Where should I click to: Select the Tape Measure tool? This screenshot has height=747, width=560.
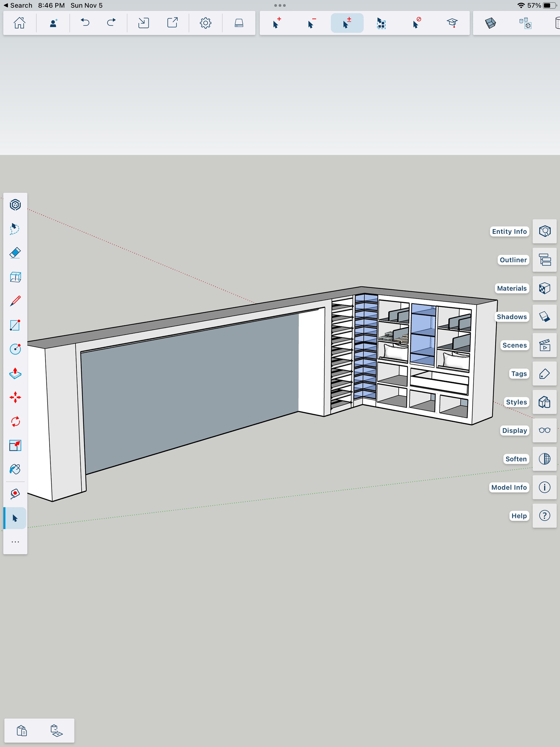click(15, 494)
